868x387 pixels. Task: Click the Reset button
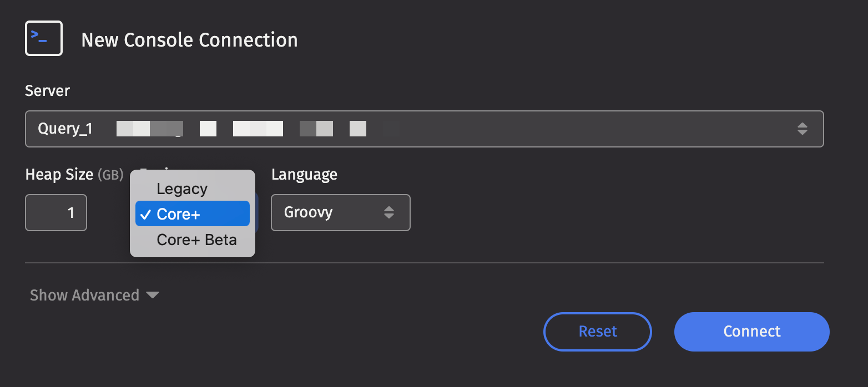(x=597, y=332)
